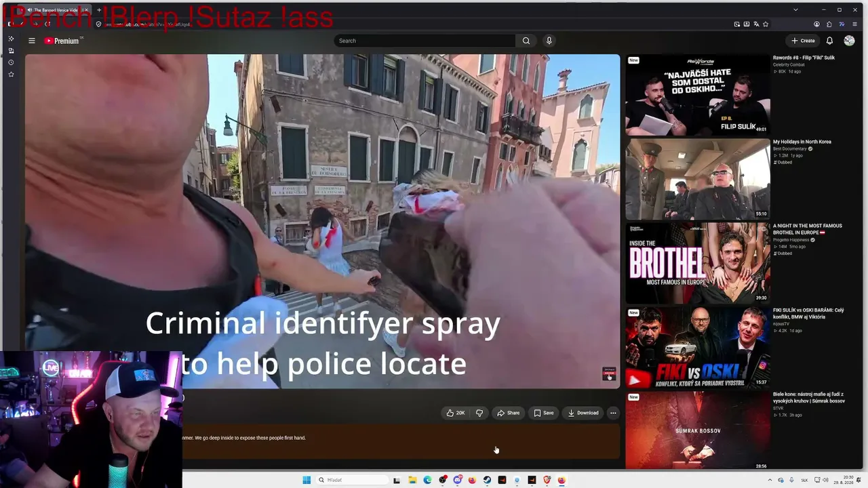Open the Create menu on YouTube

(803, 41)
